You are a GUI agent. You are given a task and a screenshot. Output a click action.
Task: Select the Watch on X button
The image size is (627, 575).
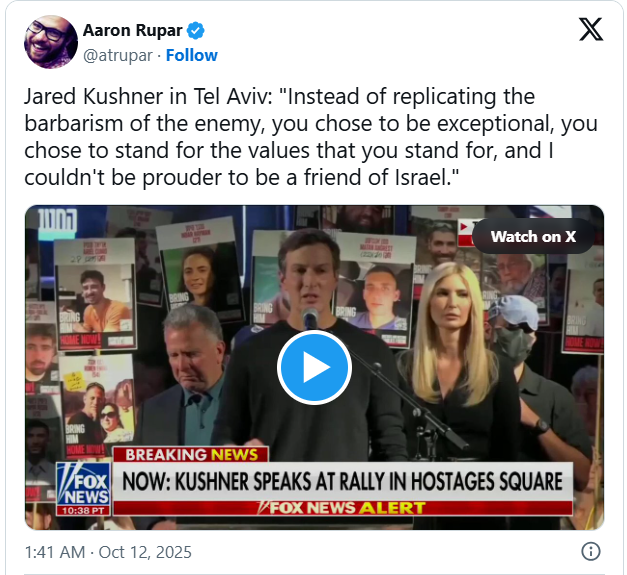533,236
